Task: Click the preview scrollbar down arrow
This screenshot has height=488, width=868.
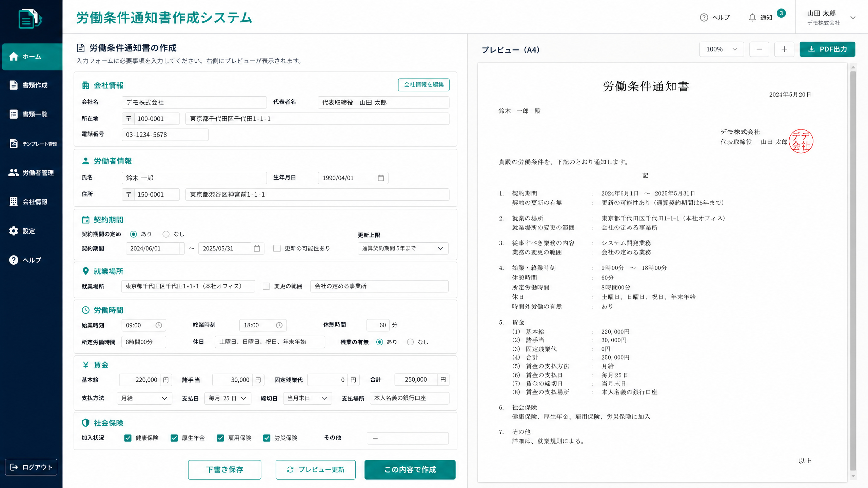Action: 853,476
